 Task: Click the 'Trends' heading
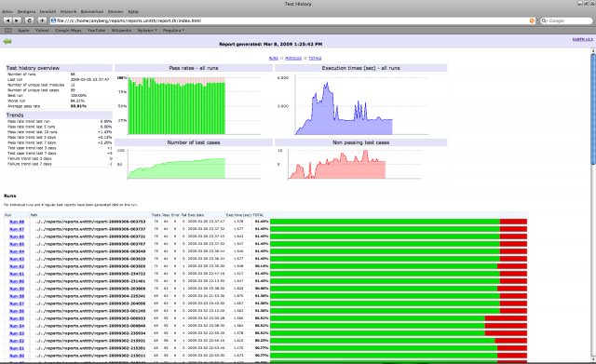[x=15, y=115]
